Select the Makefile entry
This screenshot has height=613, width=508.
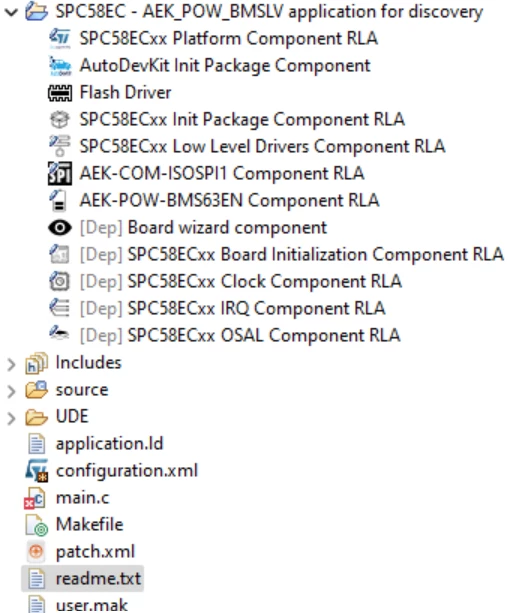(x=89, y=524)
